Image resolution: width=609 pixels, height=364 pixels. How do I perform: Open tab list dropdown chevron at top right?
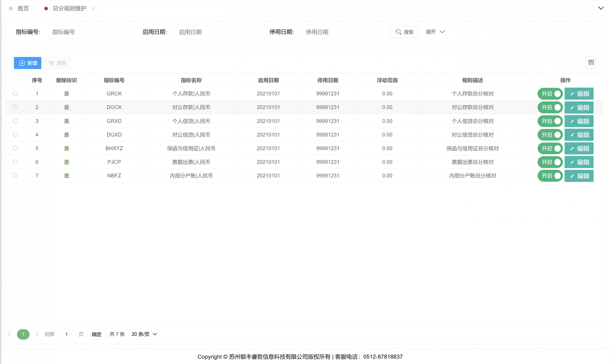click(601, 8)
